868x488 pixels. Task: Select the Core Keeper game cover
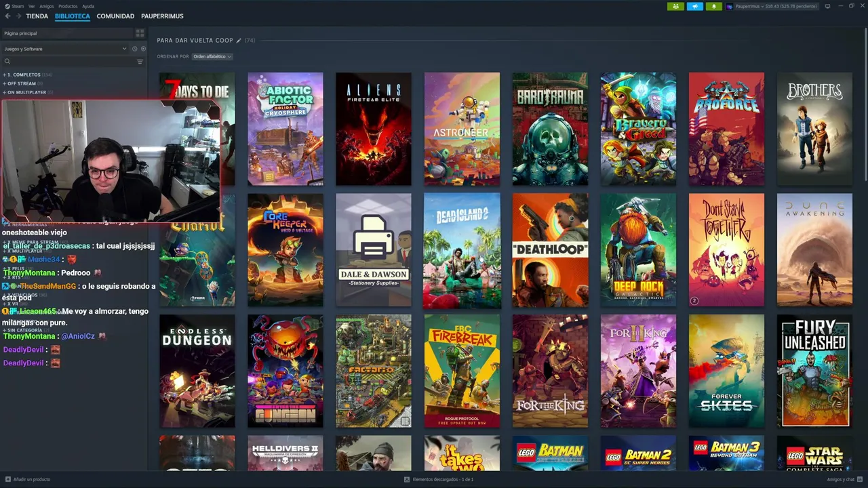[285, 250]
